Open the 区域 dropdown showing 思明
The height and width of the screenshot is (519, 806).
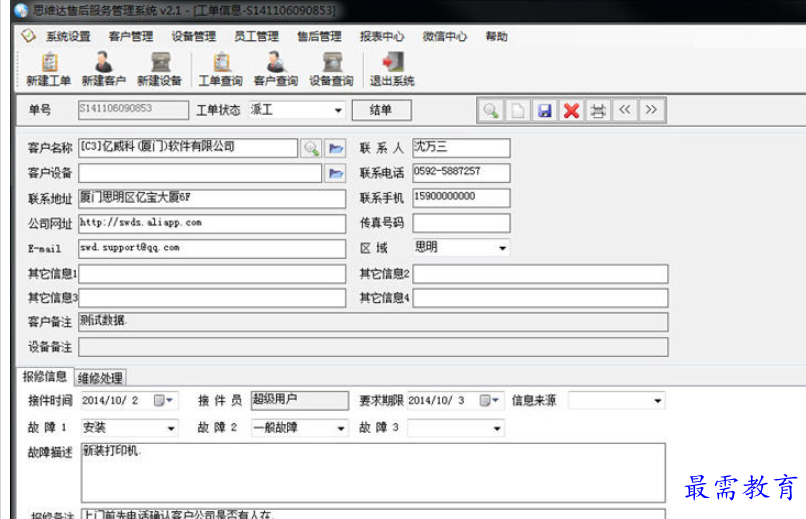tap(501, 248)
